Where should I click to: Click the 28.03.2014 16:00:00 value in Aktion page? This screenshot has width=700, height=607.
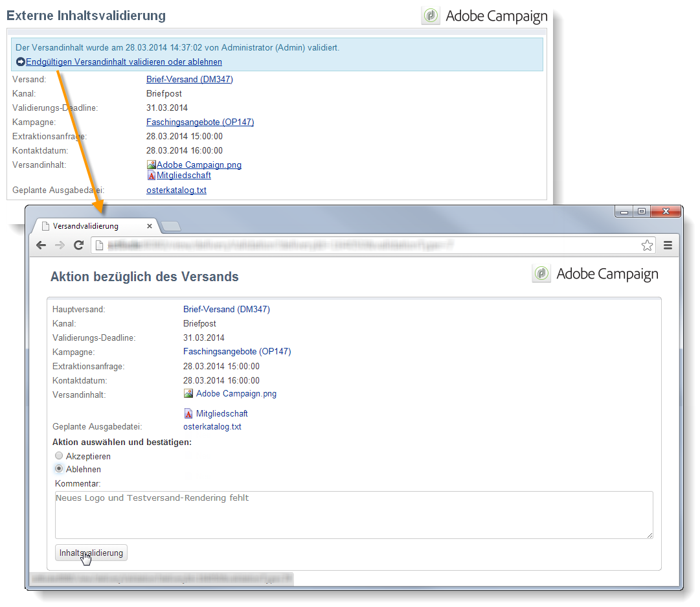(221, 380)
